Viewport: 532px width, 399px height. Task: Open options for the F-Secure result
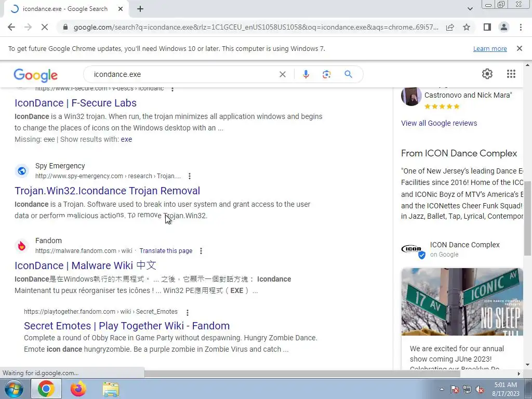tap(172, 89)
